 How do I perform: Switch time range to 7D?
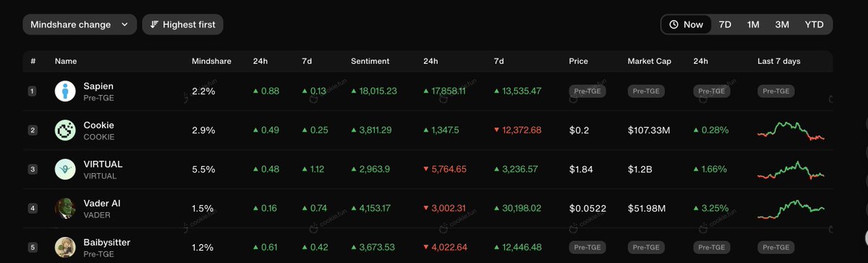click(x=725, y=25)
